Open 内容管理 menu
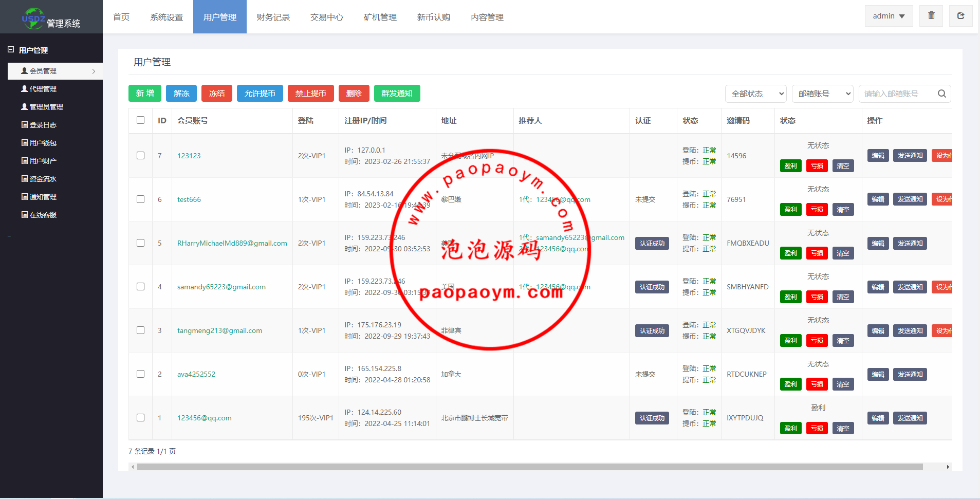Screen dimensions: 980x499 [x=487, y=17]
